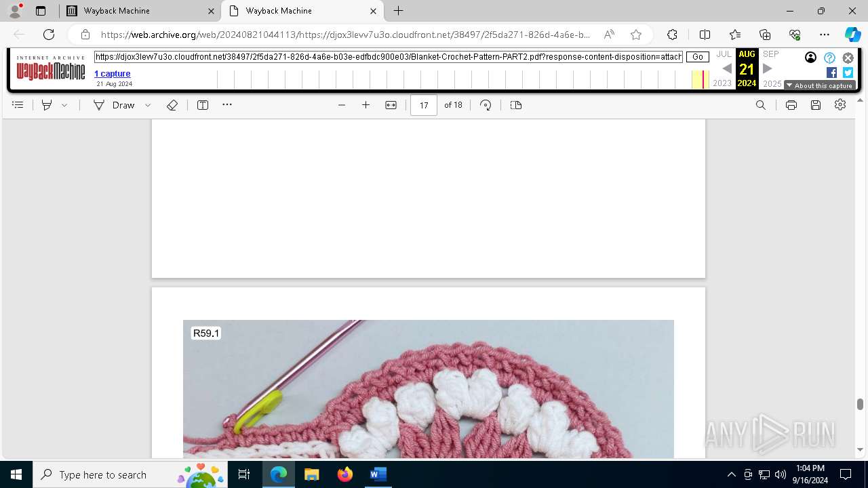
Task: Open the PDF table of contents icon
Action: tap(18, 105)
